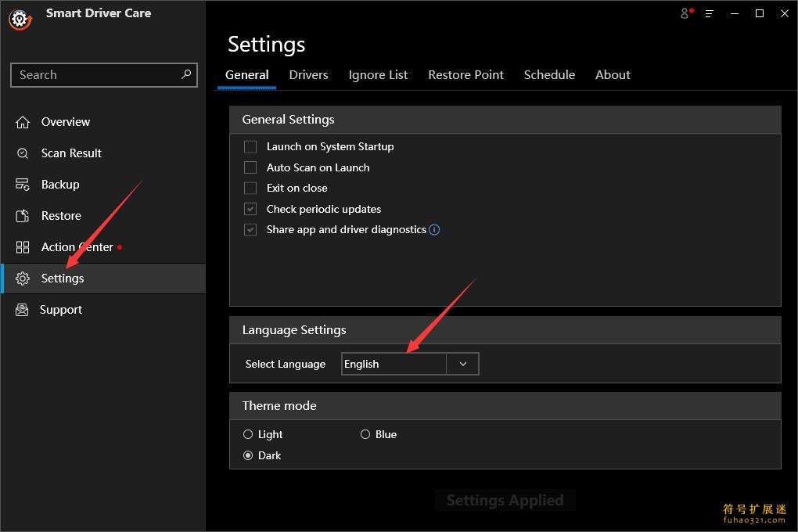The height and width of the screenshot is (532, 798).
Task: Tick the Exit on close checkbox
Action: 250,188
